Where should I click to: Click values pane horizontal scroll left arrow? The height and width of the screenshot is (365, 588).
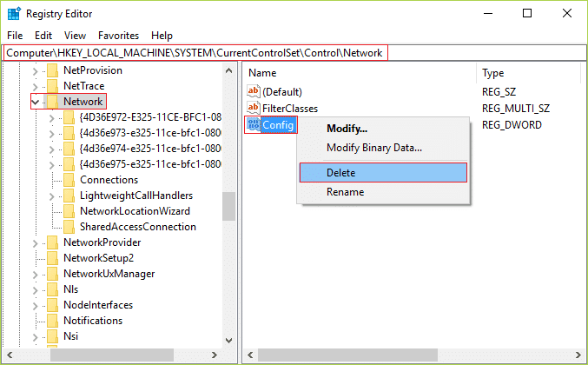click(250, 355)
